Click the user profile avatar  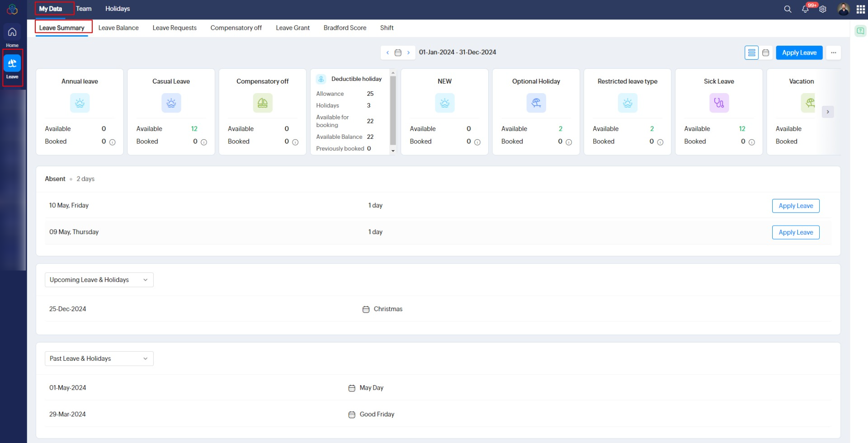pyautogui.click(x=843, y=9)
